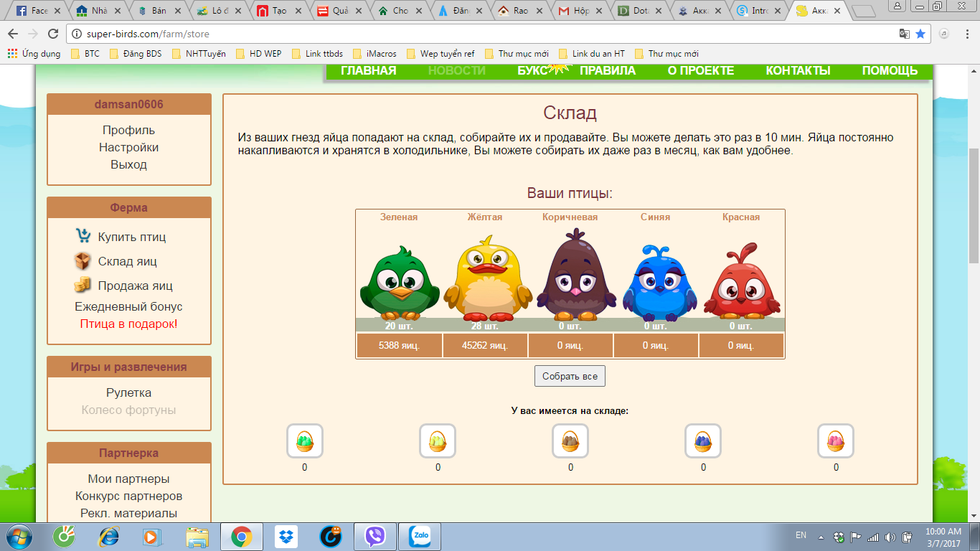Select the green egg basket in the warehouse
Screen dimensions: 980x551
[305, 441]
